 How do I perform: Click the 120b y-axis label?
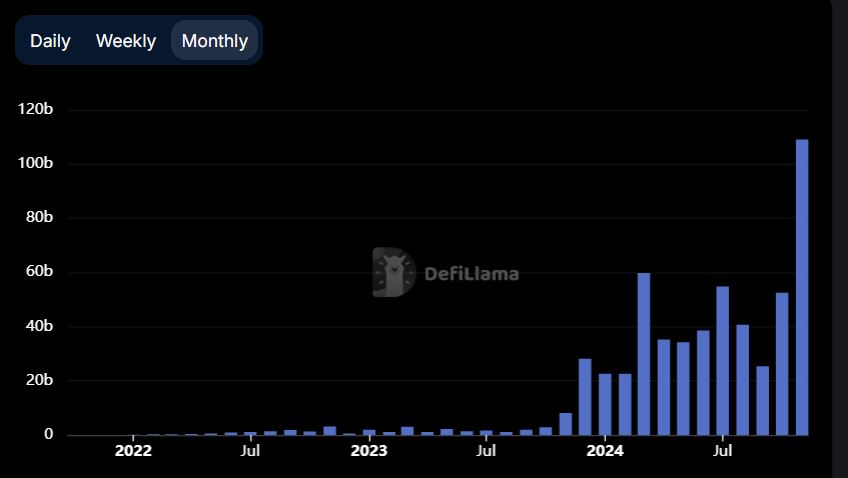(x=35, y=109)
